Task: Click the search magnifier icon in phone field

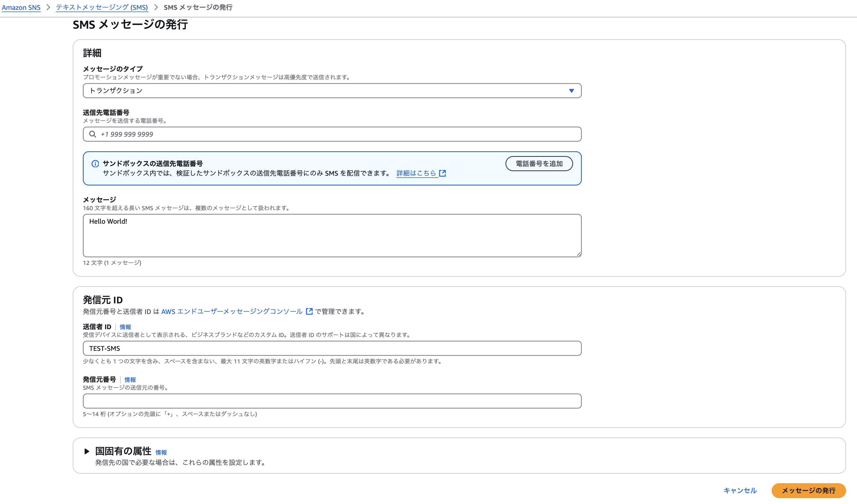Action: (x=92, y=134)
